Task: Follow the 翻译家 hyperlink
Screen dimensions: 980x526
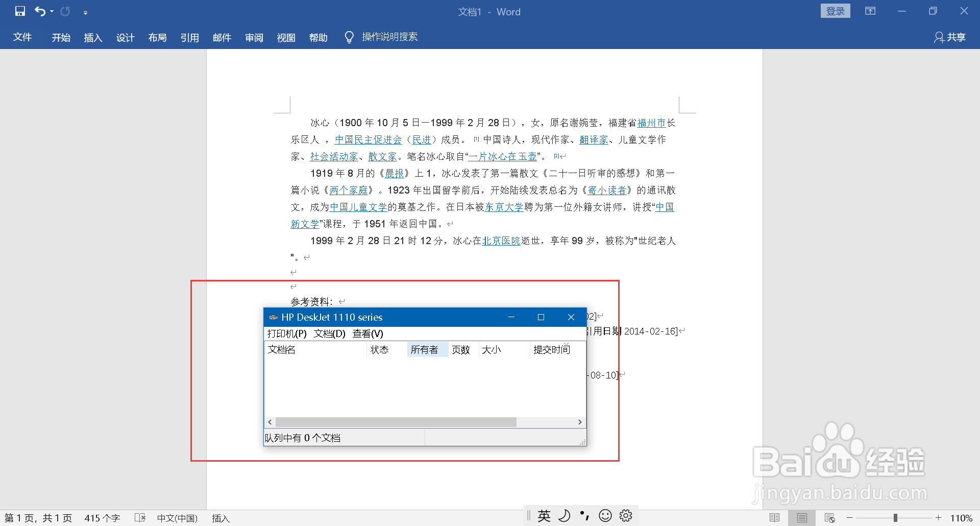Action: click(594, 139)
